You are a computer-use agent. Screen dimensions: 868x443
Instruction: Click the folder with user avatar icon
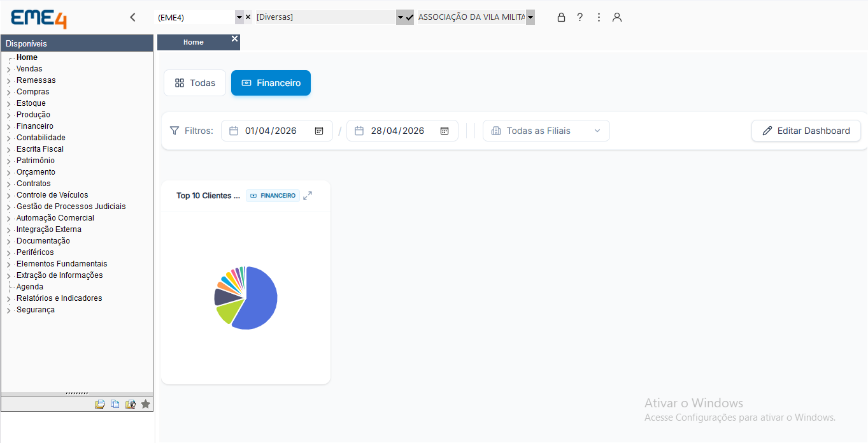pos(130,404)
